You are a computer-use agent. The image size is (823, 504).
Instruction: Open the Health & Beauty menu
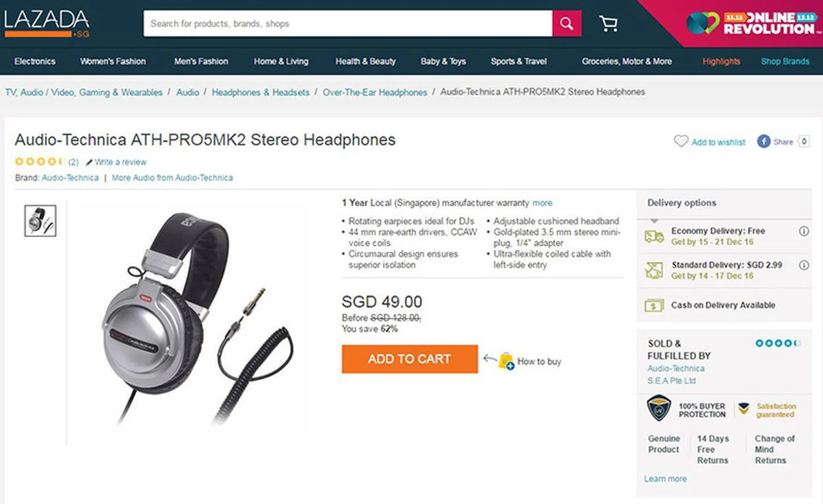(x=365, y=61)
